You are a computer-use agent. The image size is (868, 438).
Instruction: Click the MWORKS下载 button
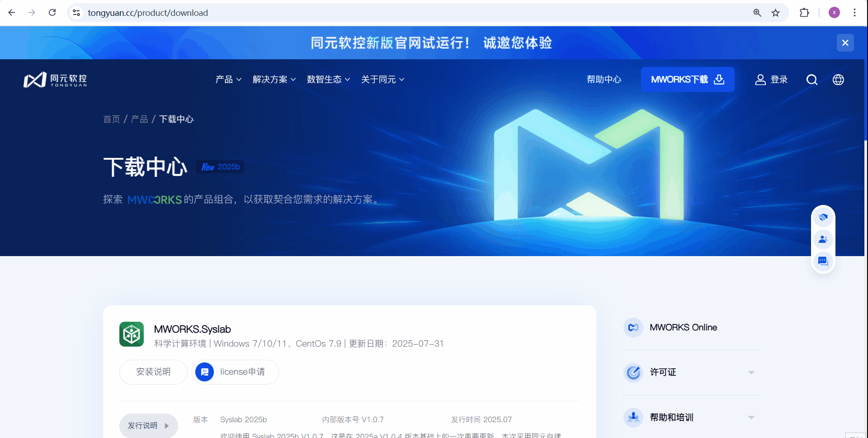pyautogui.click(x=688, y=80)
